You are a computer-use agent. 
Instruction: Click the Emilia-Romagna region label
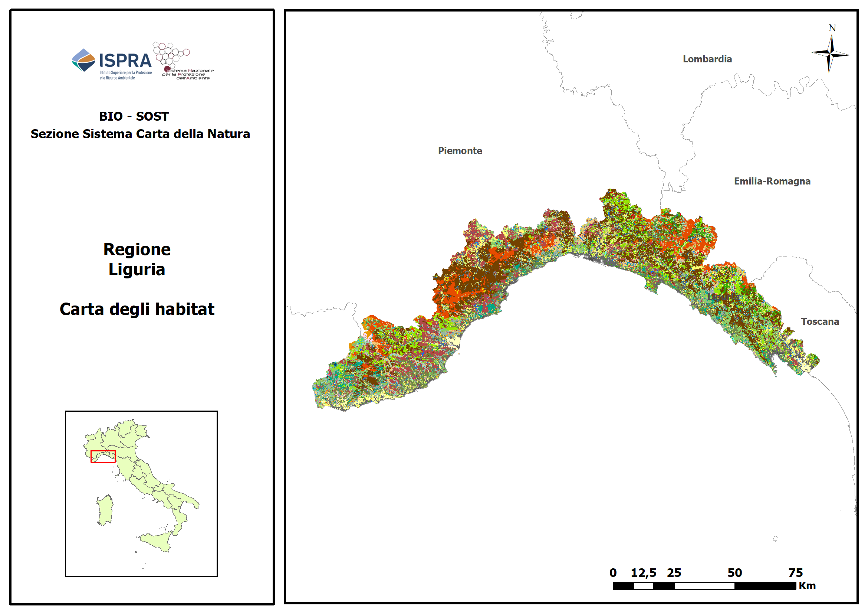point(772,182)
